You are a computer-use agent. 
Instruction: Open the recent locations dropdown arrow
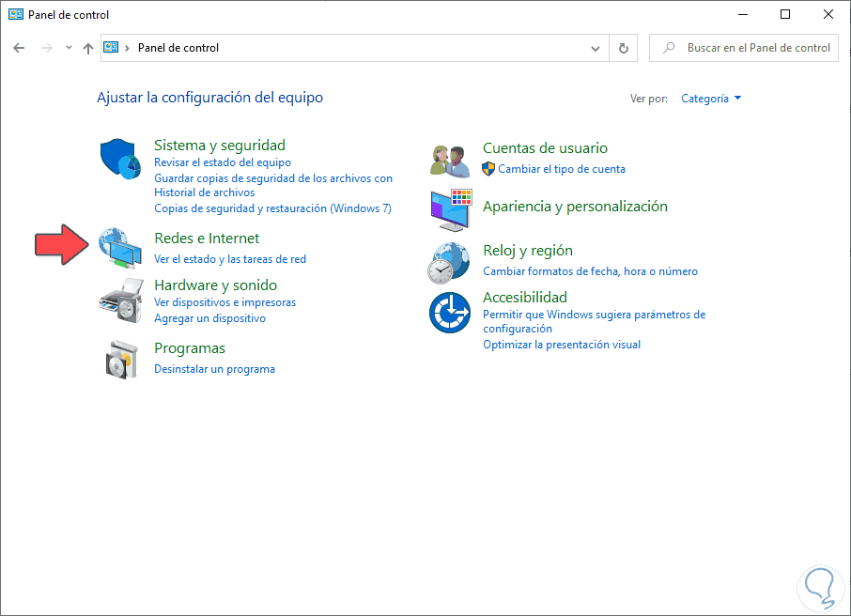point(69,48)
